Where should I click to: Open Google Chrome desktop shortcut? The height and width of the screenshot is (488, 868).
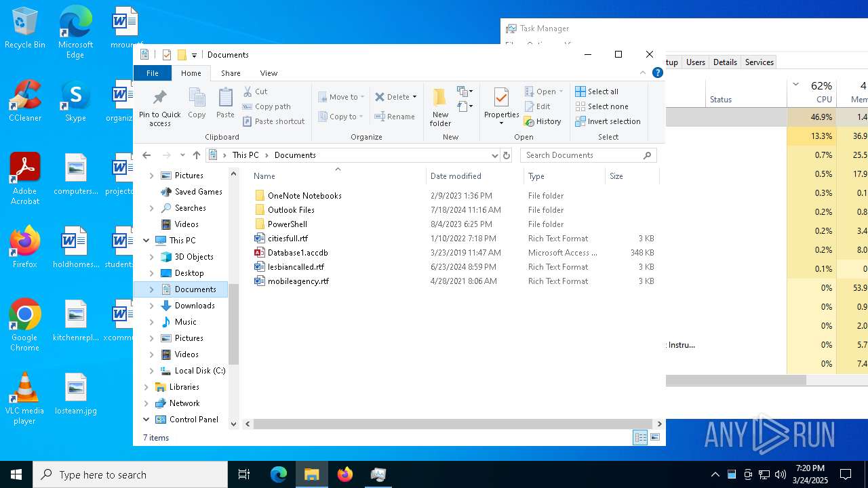click(25, 325)
